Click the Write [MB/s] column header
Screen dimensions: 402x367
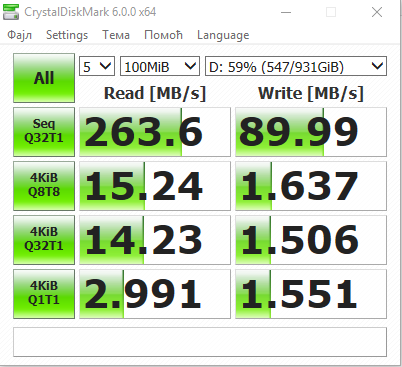(x=311, y=93)
